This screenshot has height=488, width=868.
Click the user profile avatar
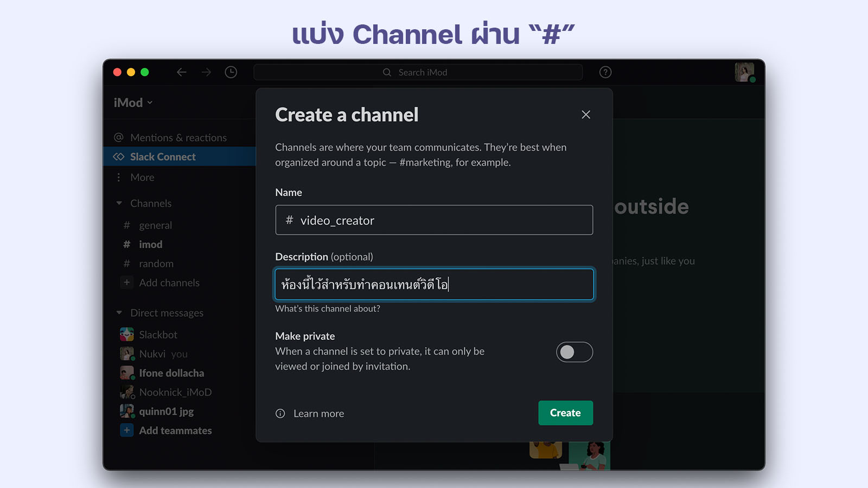[744, 72]
